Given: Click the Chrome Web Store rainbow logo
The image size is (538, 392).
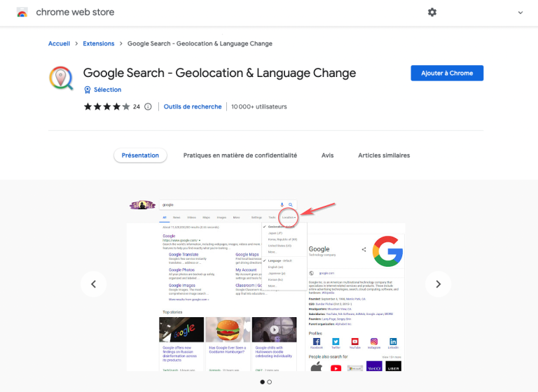Looking at the screenshot, I should pos(22,13).
